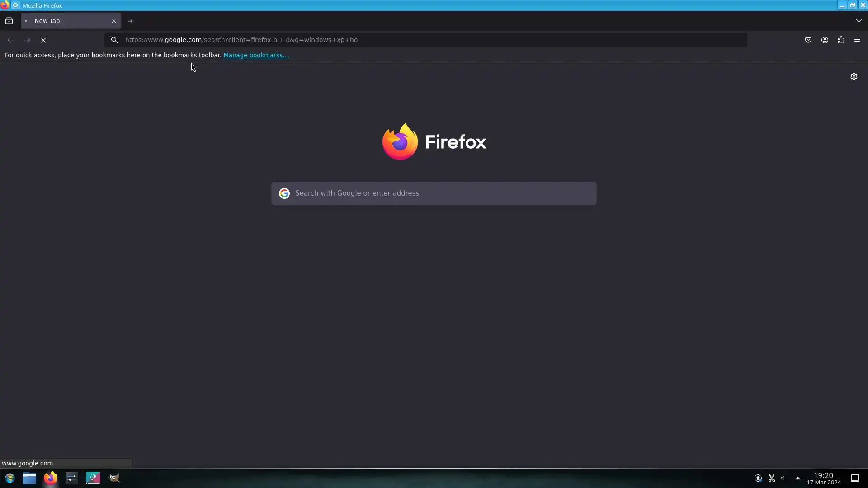Screen dimensions: 868x488
Task: Expand the list all tabs dropdown
Action: [859, 21]
